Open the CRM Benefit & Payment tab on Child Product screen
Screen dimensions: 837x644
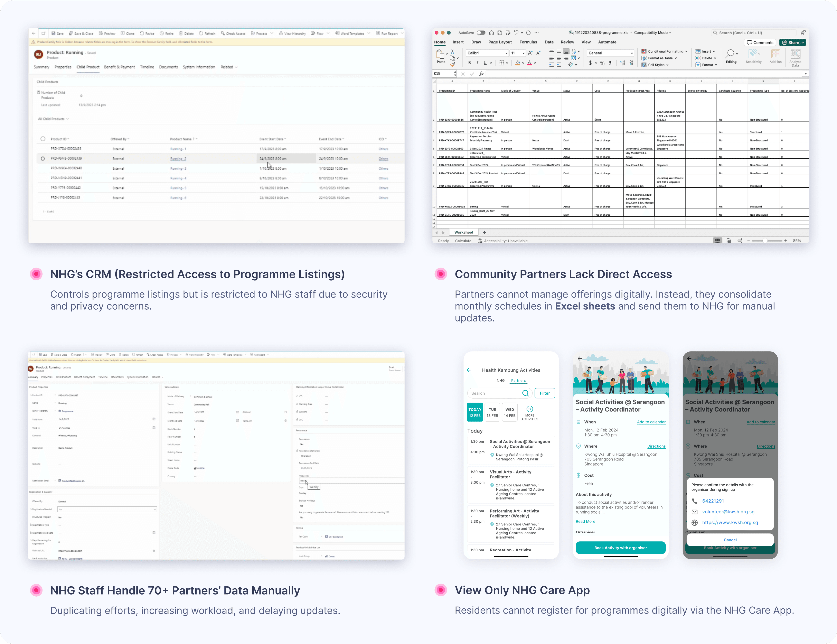tap(119, 67)
